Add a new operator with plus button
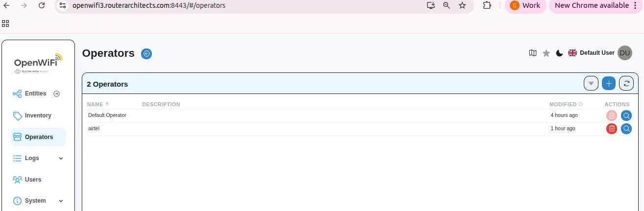The image size is (644, 211). click(609, 84)
